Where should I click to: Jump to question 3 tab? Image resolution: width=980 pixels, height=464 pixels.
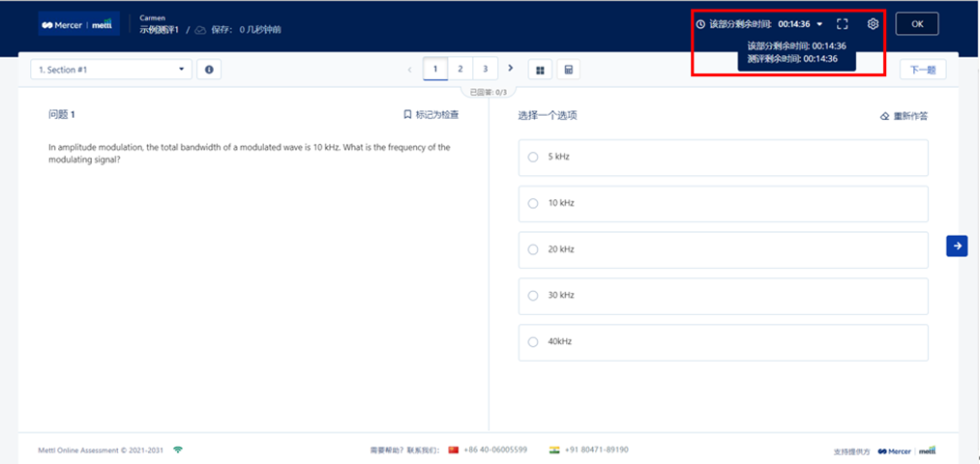pyautogui.click(x=485, y=69)
